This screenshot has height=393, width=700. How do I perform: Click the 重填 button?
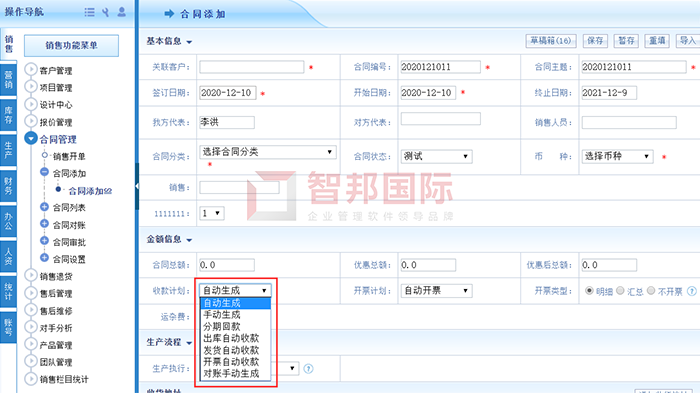pos(657,41)
